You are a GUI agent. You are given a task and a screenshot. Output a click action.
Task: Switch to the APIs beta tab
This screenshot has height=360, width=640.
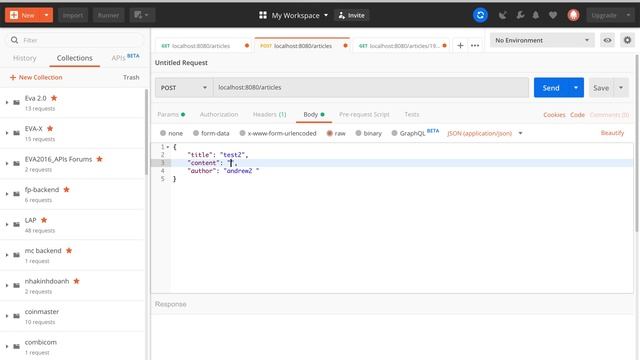tap(125, 57)
